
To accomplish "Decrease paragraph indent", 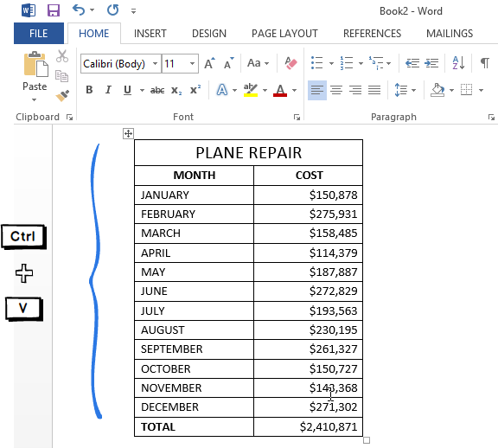I will pos(412,63).
